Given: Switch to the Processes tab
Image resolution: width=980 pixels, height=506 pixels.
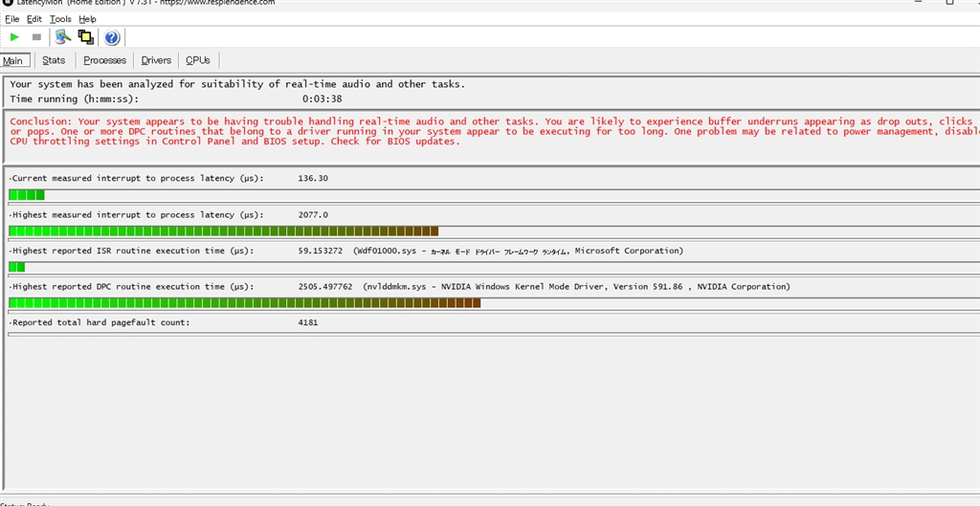Looking at the screenshot, I should [x=105, y=60].
